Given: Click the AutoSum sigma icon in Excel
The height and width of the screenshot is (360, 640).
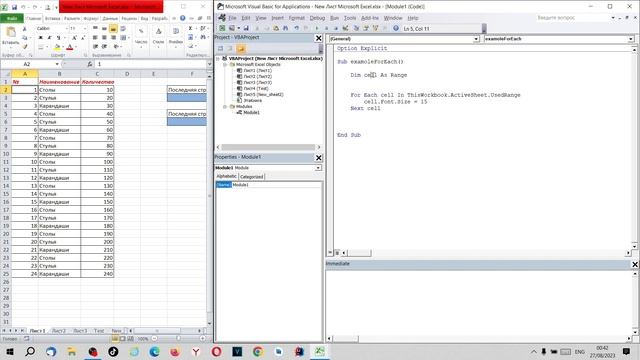Looking at the screenshot, I should point(190,29).
